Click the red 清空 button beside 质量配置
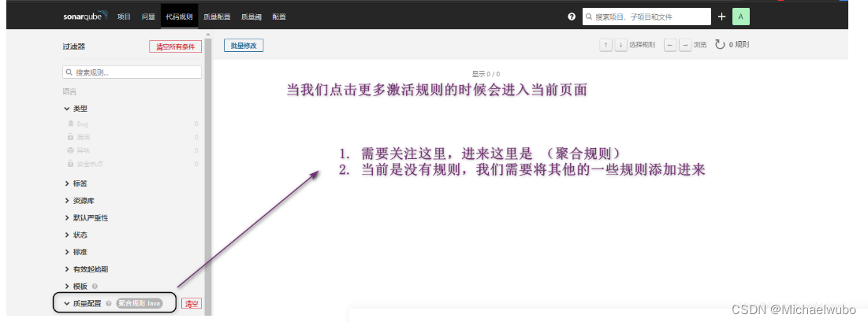Screen dimensions: 868x322 point(192,303)
